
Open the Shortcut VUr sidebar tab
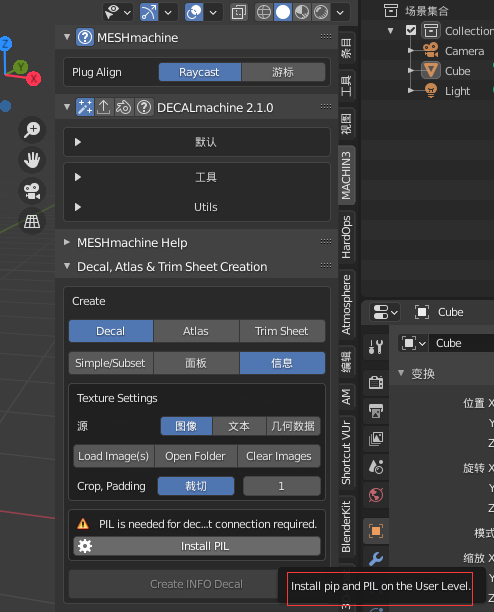point(346,452)
